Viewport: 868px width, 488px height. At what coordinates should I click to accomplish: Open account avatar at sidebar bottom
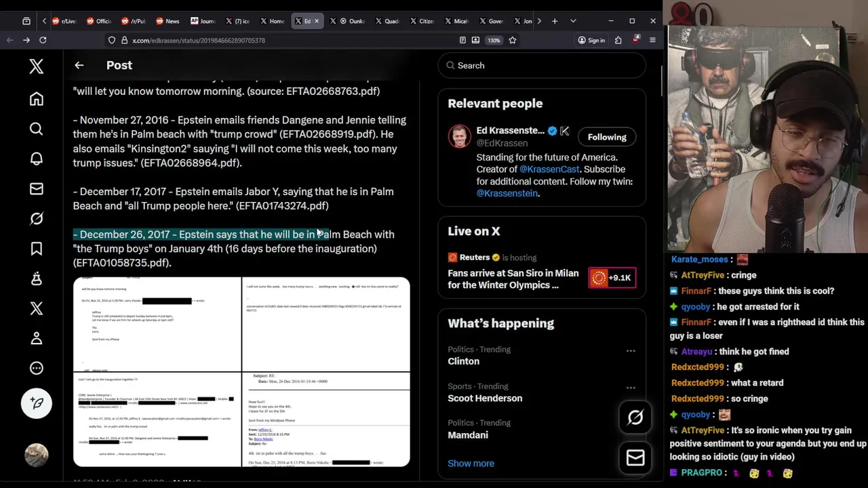pyautogui.click(x=36, y=455)
